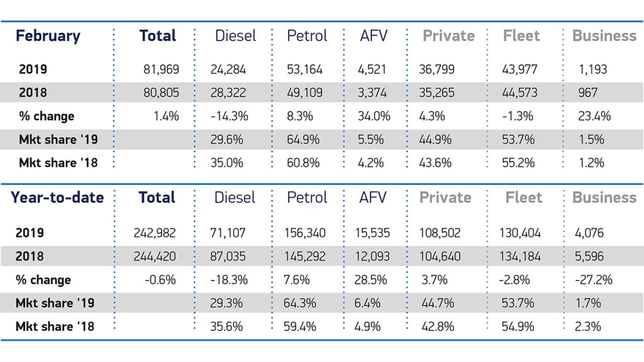Image resolution: width=644 pixels, height=362 pixels.
Task: Click the 64.9% petrol market share cell
Action: (303, 139)
